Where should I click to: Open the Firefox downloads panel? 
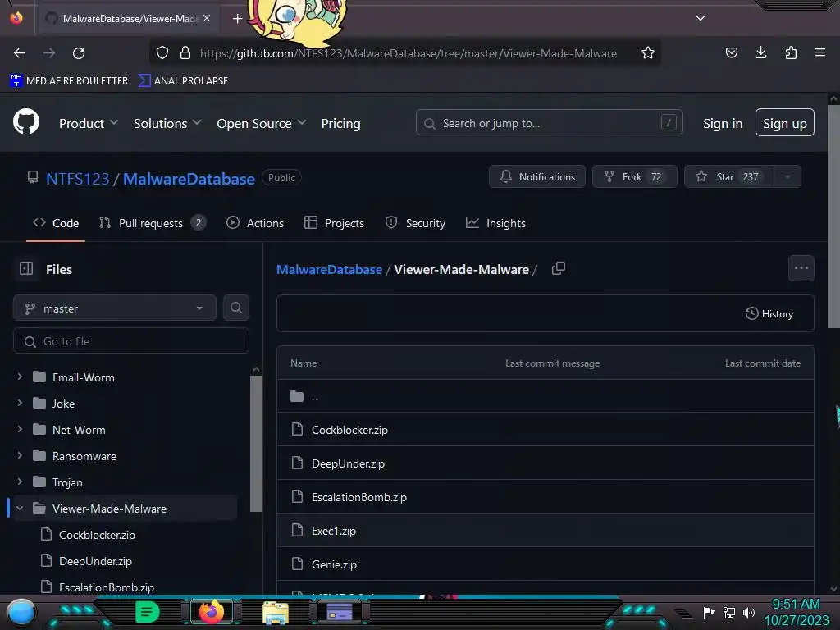[x=760, y=52]
